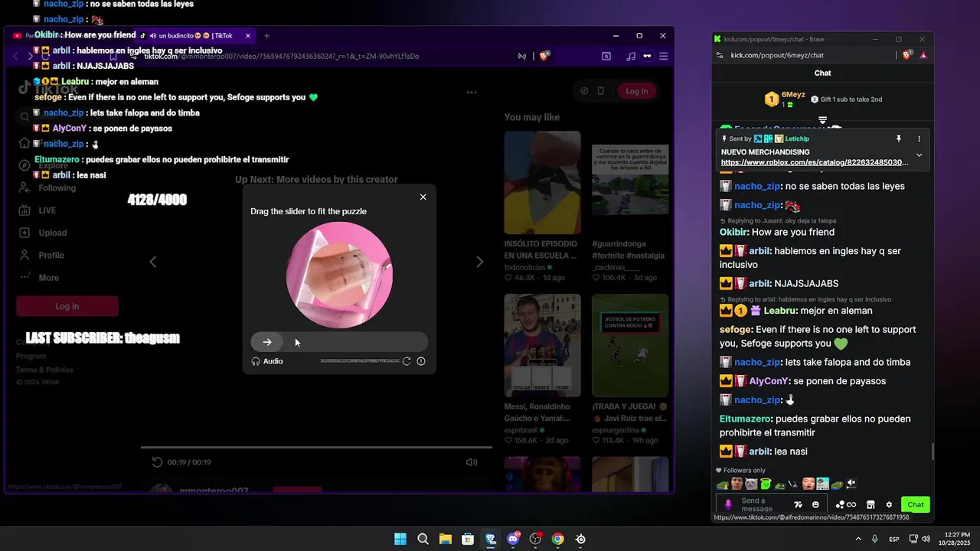The width and height of the screenshot is (980, 551).
Task: Show hidden system tray icons chevron
Action: (857, 539)
